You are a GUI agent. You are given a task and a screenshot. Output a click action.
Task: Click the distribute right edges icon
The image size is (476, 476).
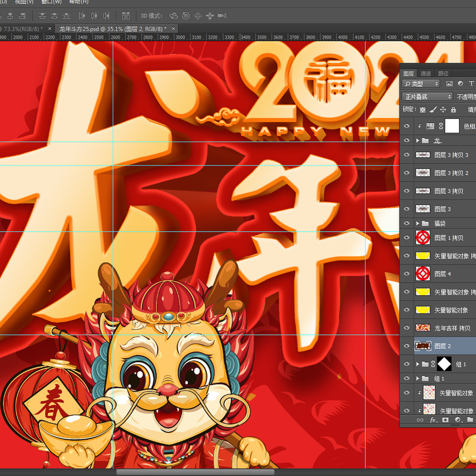coord(106,15)
